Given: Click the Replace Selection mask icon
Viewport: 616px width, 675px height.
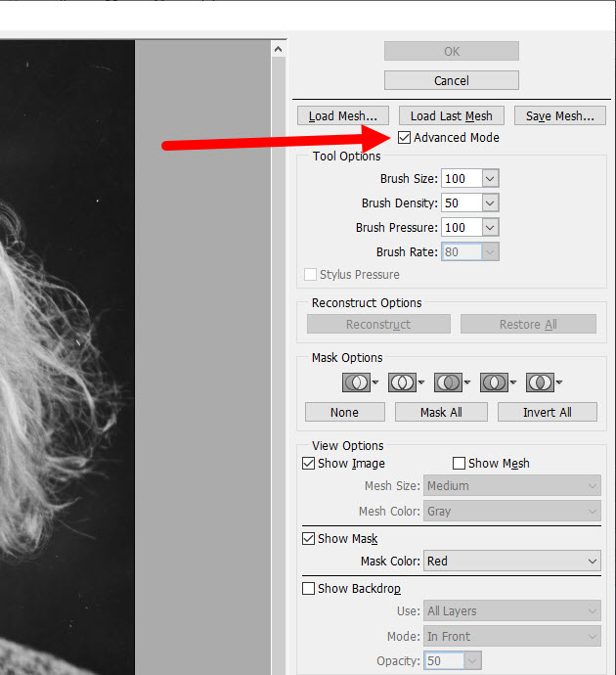Looking at the screenshot, I should pyautogui.click(x=356, y=382).
